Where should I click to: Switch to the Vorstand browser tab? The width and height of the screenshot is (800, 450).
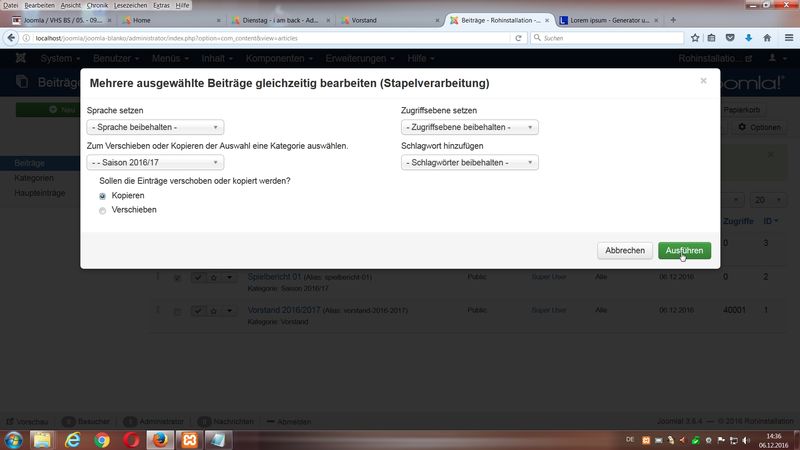(x=390, y=20)
